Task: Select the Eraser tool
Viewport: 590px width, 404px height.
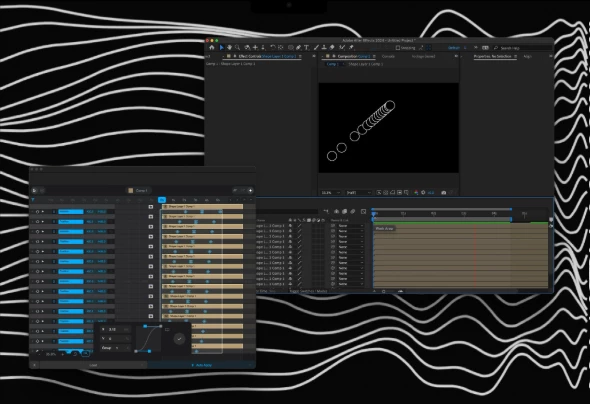Action: tap(332, 48)
